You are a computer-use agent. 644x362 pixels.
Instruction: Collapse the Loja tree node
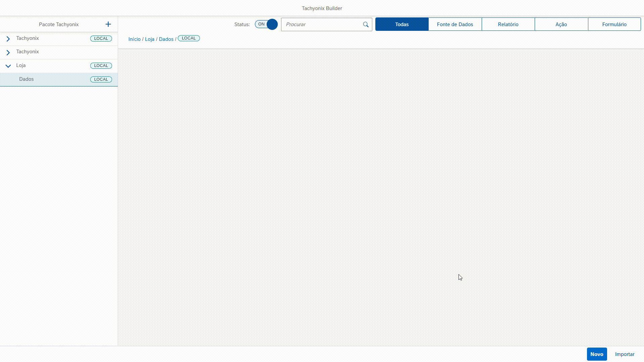click(8, 66)
